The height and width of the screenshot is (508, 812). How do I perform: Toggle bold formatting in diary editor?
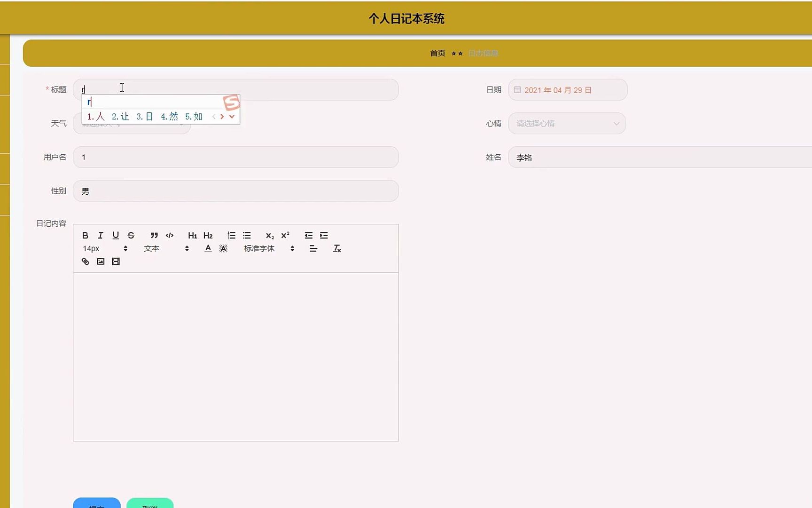coord(85,235)
